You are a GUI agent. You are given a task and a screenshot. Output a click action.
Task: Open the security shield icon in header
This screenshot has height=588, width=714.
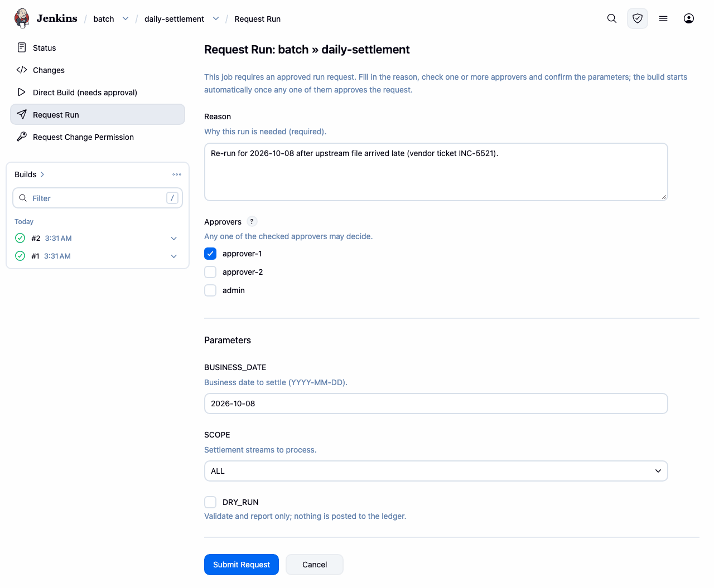(638, 18)
